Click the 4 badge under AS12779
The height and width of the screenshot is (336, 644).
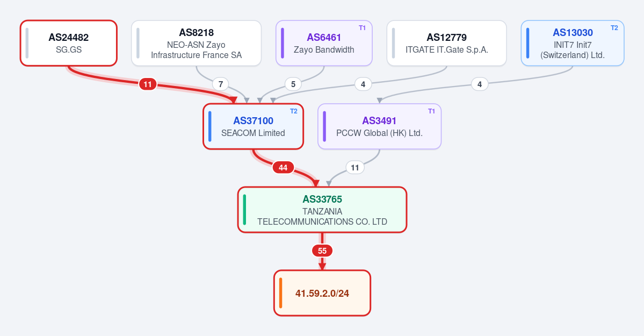click(x=363, y=84)
